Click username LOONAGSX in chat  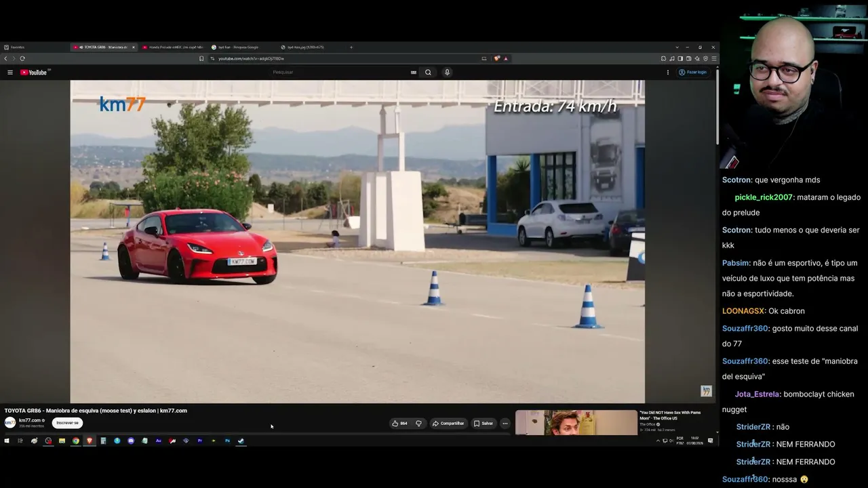coord(743,311)
